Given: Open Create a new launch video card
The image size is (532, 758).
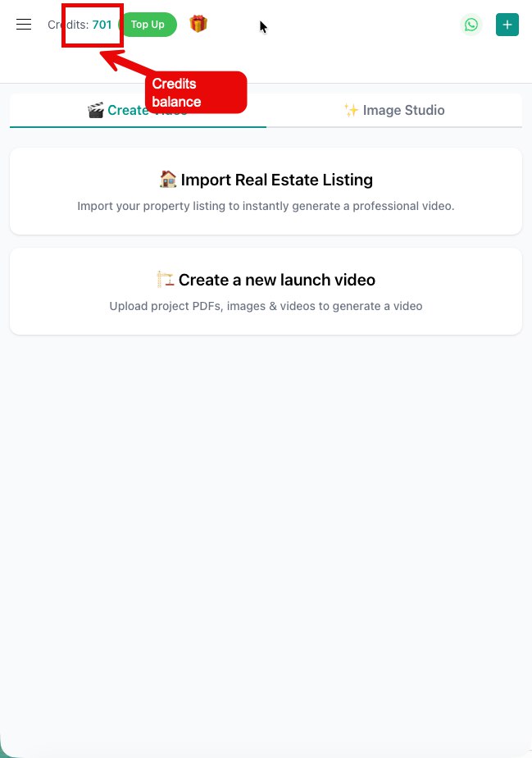Looking at the screenshot, I should click(266, 290).
